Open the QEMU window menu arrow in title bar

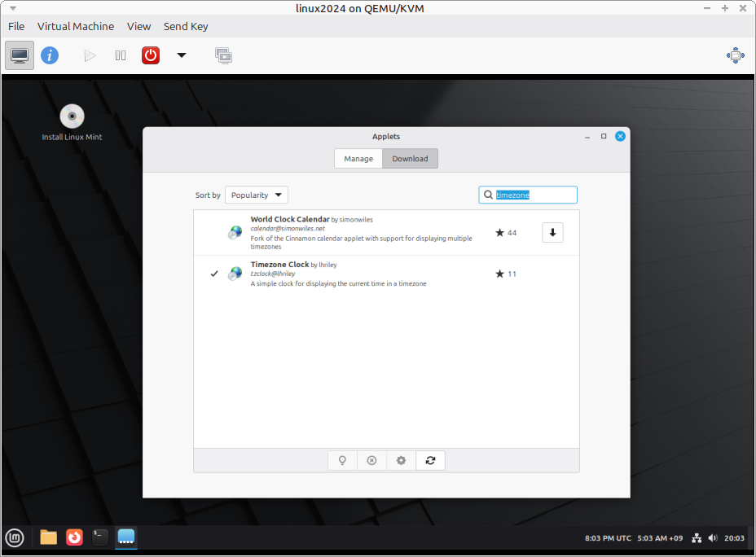(x=13, y=8)
